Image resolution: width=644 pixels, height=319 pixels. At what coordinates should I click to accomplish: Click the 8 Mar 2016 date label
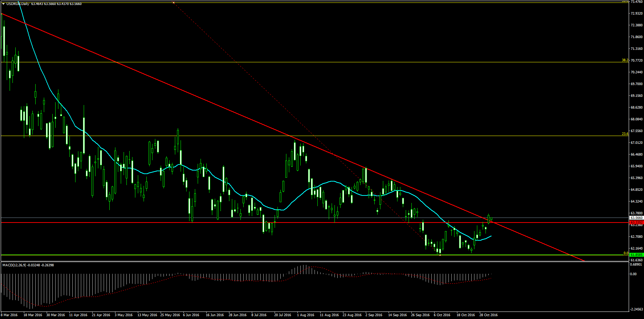tap(9, 315)
